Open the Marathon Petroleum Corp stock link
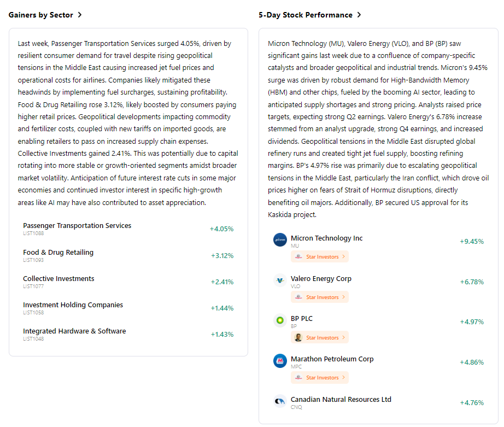 pos(332,359)
